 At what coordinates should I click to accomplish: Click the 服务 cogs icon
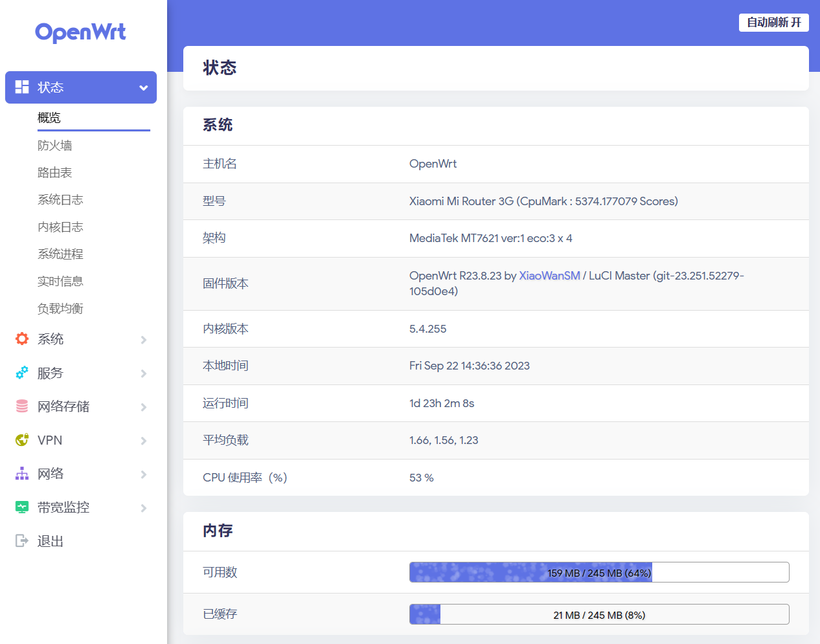[x=22, y=372]
